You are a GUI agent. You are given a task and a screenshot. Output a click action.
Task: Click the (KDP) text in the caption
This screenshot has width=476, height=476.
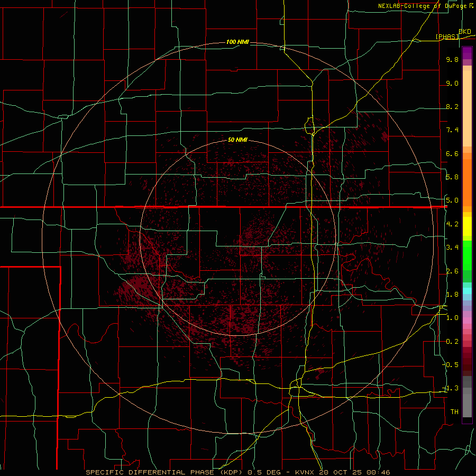(231, 472)
